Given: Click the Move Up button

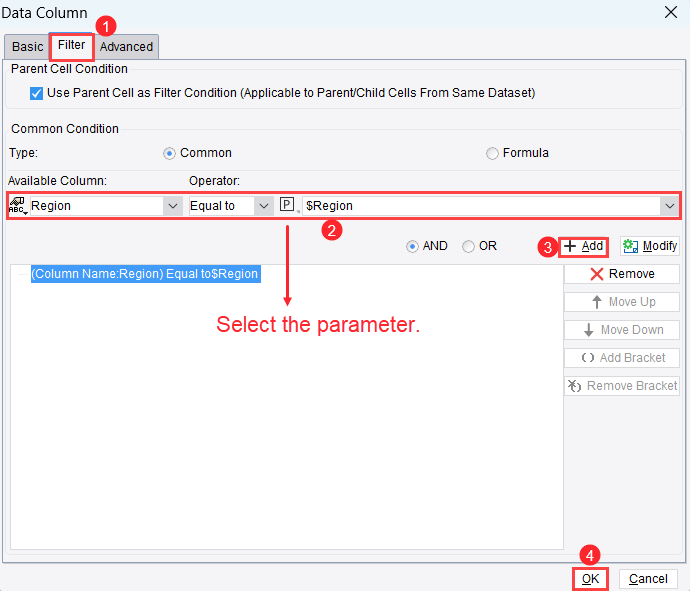Looking at the screenshot, I should pyautogui.click(x=622, y=302).
